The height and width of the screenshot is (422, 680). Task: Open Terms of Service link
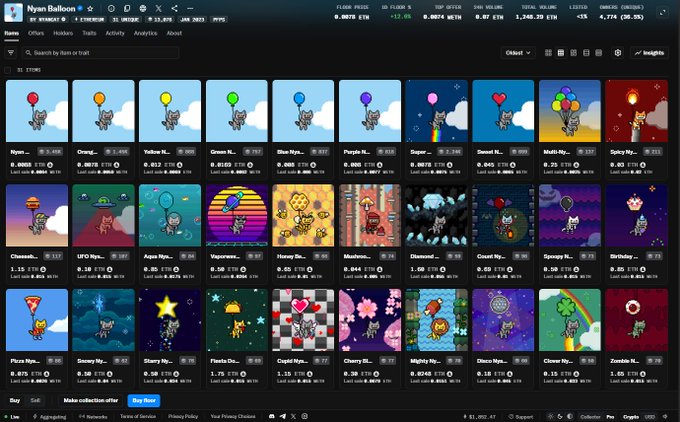(x=137, y=416)
